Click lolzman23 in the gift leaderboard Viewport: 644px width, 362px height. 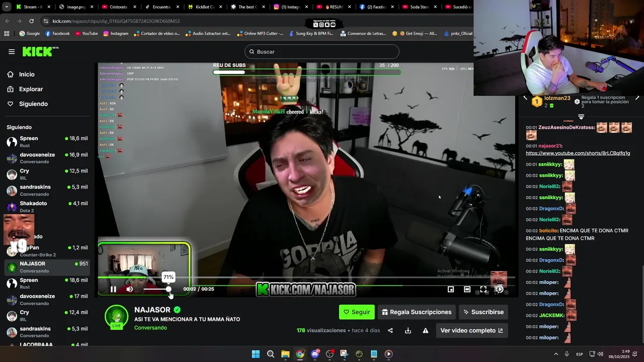[x=557, y=98]
